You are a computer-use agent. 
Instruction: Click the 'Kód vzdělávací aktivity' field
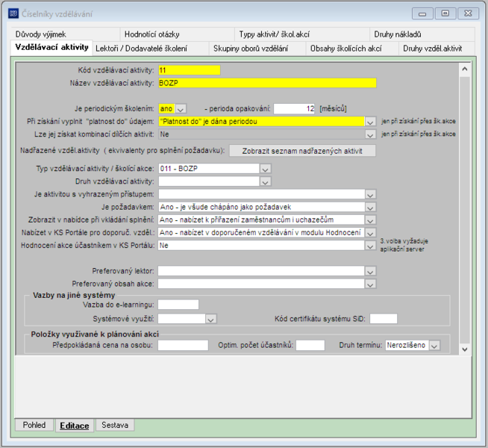(x=190, y=70)
